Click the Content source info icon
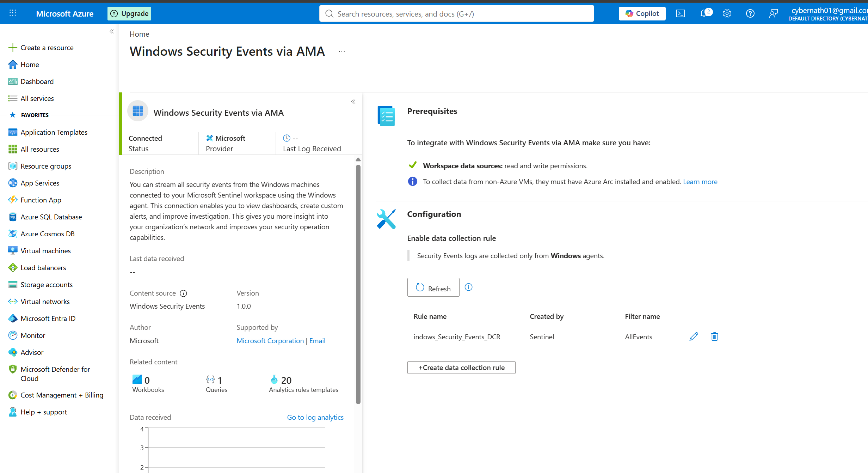This screenshot has width=868, height=473. (x=183, y=293)
